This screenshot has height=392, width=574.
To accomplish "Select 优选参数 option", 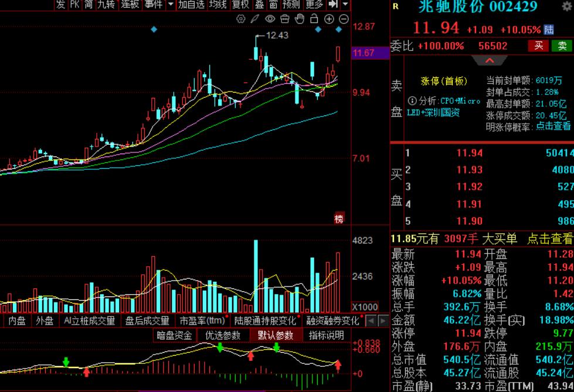I will pos(223,335).
